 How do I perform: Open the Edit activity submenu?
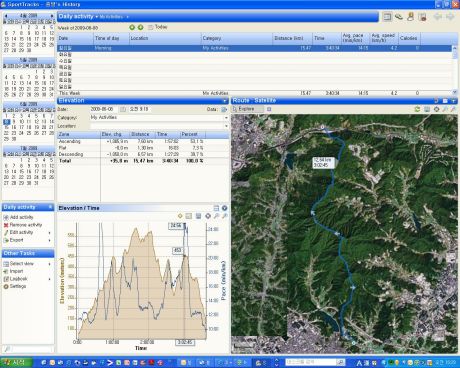[x=50, y=233]
